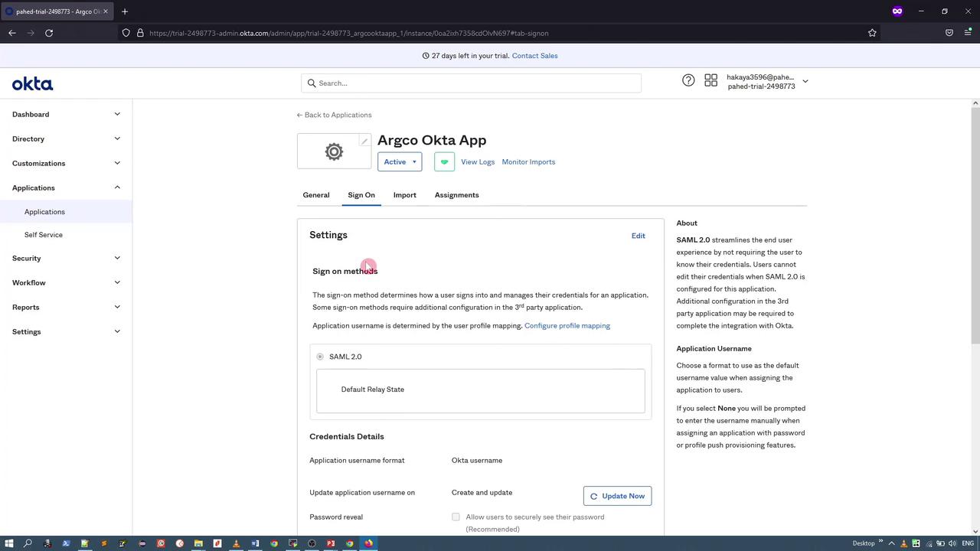Click the Okta logo
Screen dimensions: 980x551
point(32,84)
